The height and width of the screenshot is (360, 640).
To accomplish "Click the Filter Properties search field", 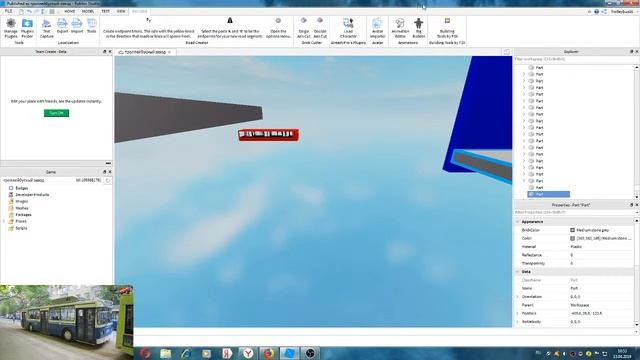I will (574, 212).
